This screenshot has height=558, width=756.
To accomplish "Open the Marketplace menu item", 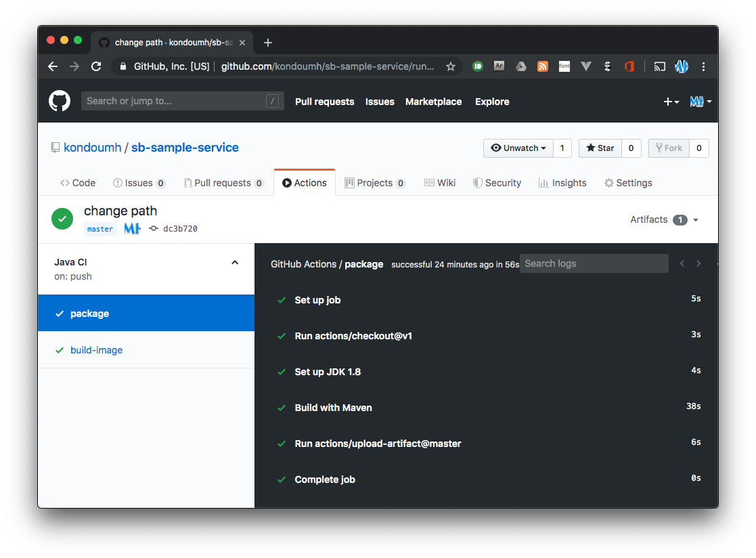I will pyautogui.click(x=433, y=102).
